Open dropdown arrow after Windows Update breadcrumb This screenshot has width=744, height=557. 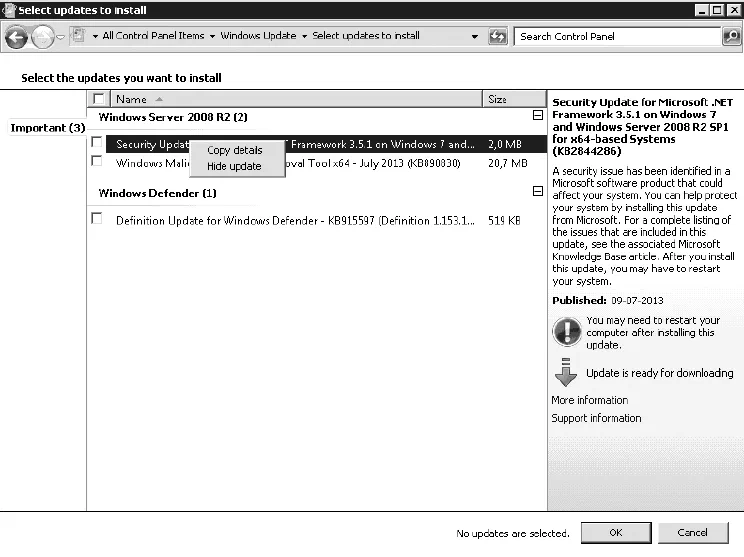point(304,37)
